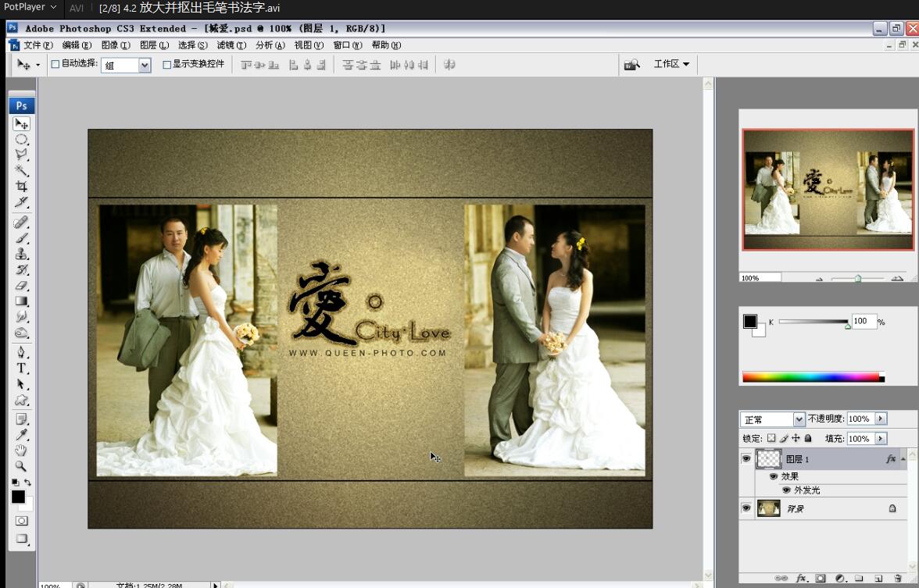Viewport: 919px width, 588px height.
Task: Select the Notes tool
Action: [x=21, y=419]
